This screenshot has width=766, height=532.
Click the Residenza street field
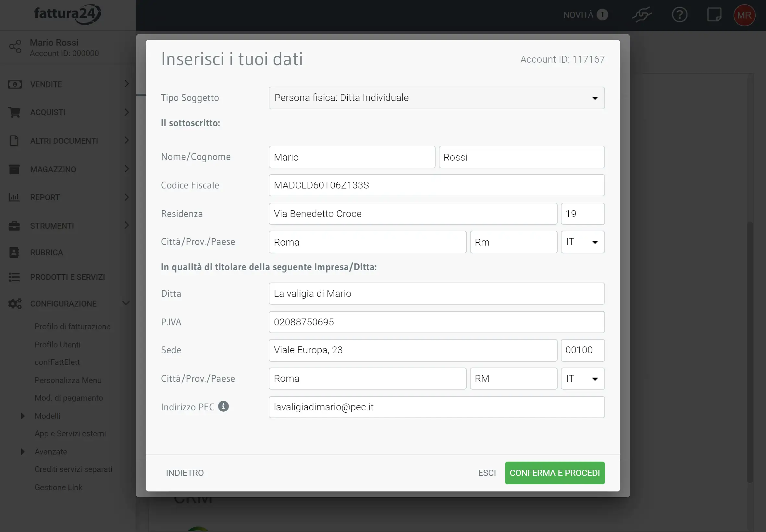point(413,214)
